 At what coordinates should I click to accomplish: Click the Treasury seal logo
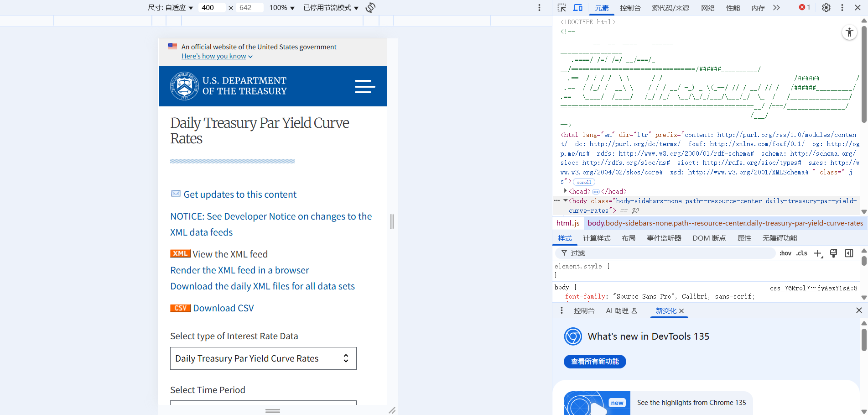[184, 86]
